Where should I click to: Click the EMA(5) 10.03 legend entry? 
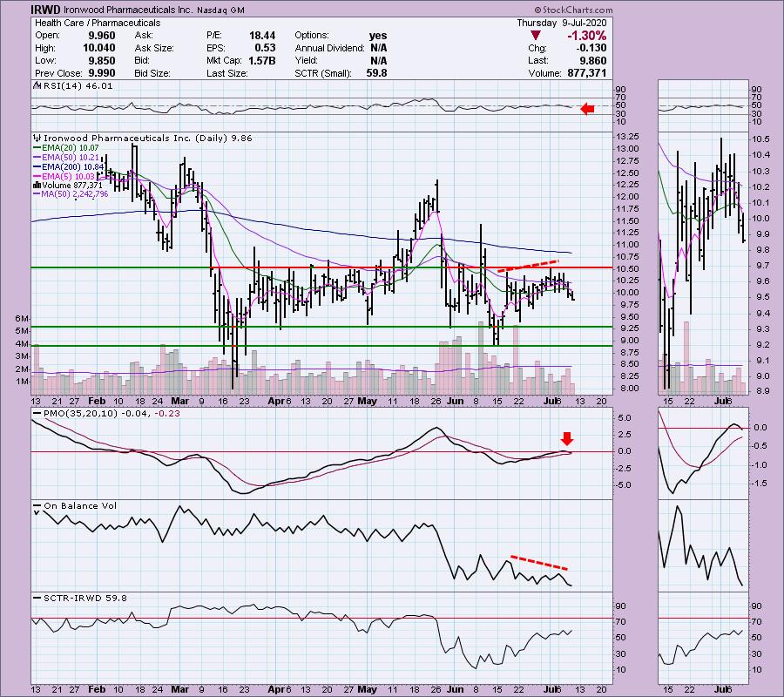tap(67, 176)
